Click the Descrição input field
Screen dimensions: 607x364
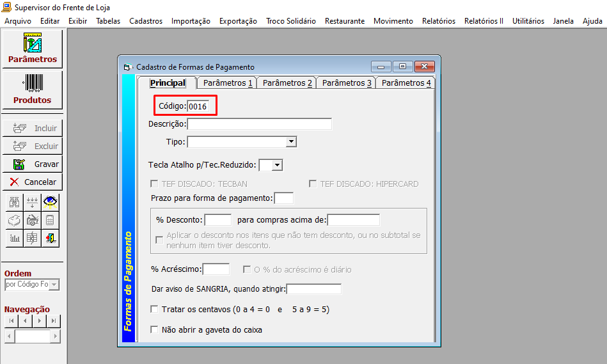tap(260, 124)
